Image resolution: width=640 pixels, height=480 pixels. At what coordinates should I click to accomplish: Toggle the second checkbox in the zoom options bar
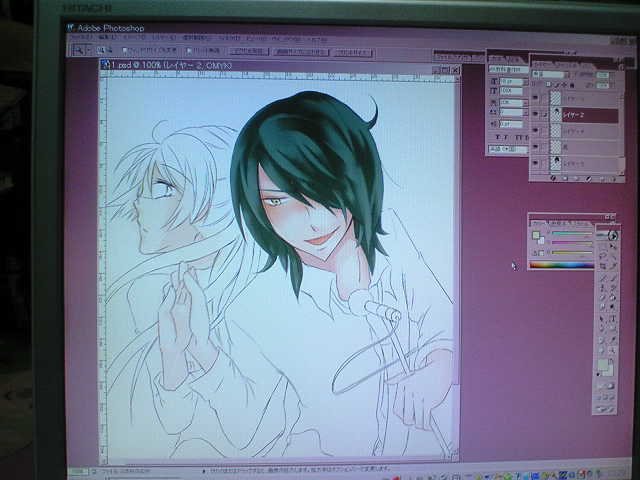pyautogui.click(x=189, y=51)
